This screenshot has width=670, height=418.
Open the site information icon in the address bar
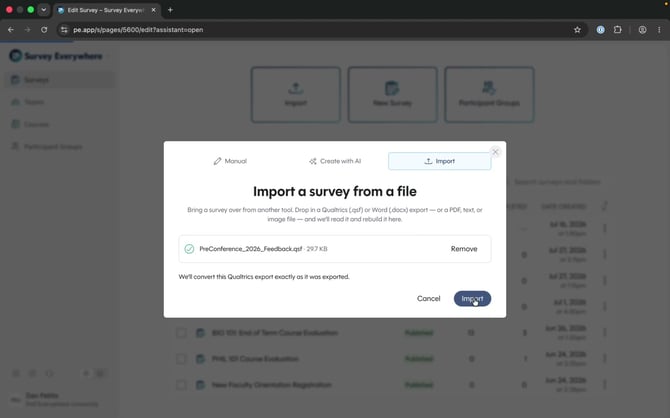[x=64, y=29]
